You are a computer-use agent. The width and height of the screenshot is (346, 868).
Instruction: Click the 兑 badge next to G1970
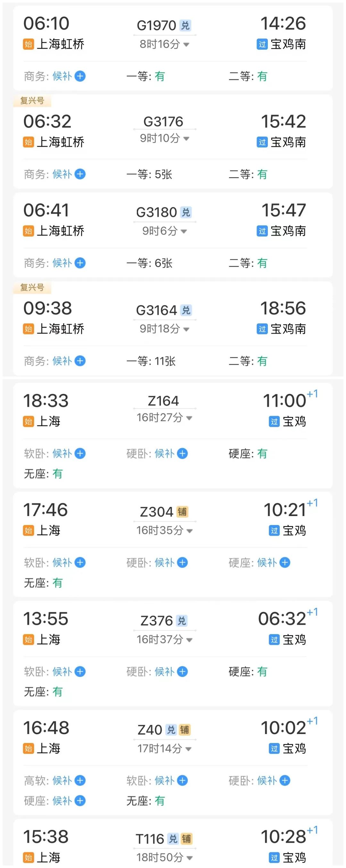(x=185, y=25)
